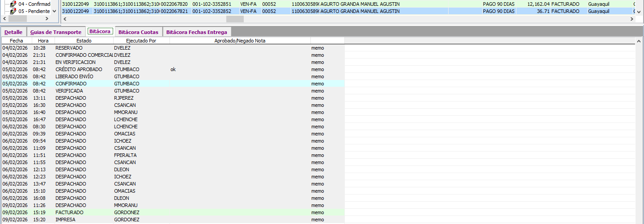Select the Bitácora tab
This screenshot has height=224, width=644.
click(100, 32)
